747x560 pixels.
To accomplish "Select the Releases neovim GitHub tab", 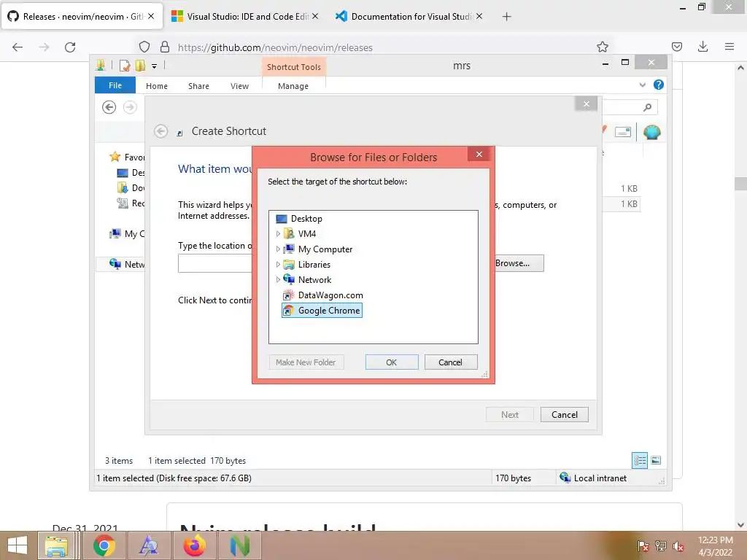I will pyautogui.click(x=82, y=16).
